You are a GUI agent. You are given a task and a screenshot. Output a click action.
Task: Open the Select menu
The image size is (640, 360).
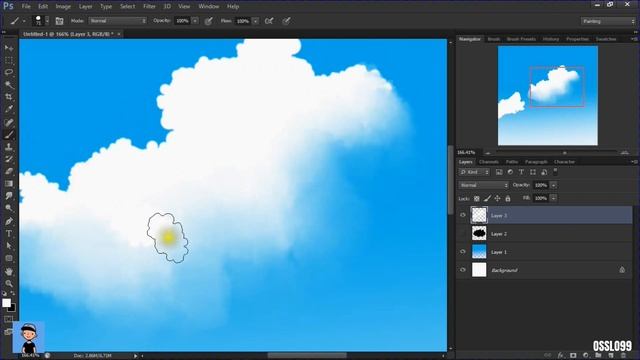(127, 7)
